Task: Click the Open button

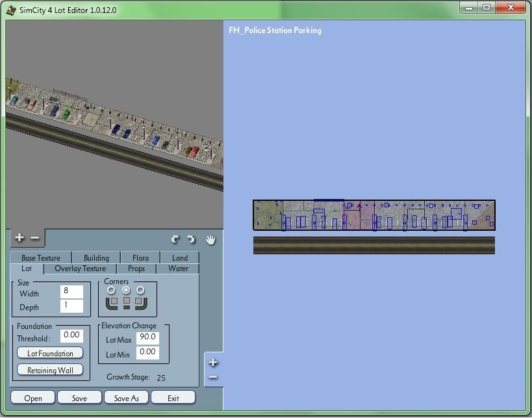Action: (32, 398)
